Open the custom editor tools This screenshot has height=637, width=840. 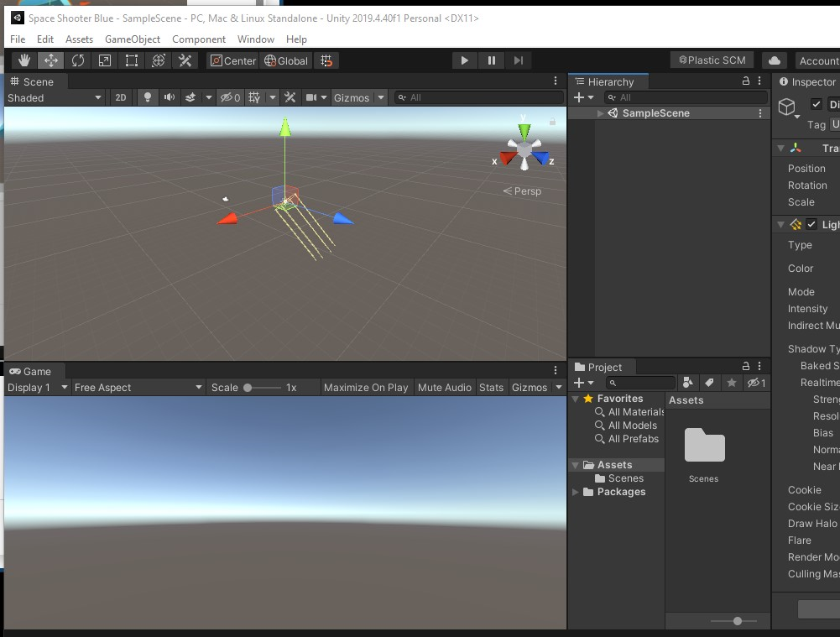185,60
